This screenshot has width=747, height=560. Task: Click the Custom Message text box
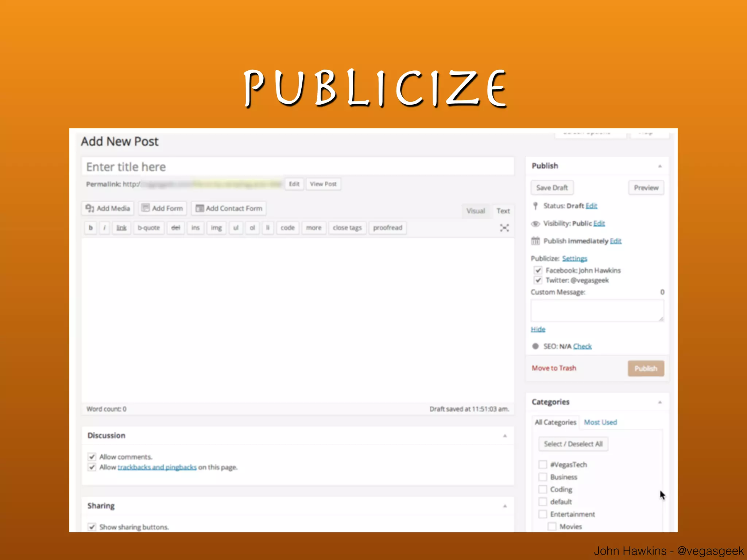click(597, 311)
